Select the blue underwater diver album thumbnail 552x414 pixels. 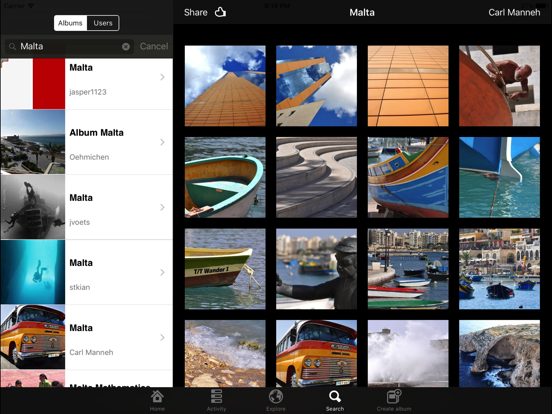pos(33,272)
